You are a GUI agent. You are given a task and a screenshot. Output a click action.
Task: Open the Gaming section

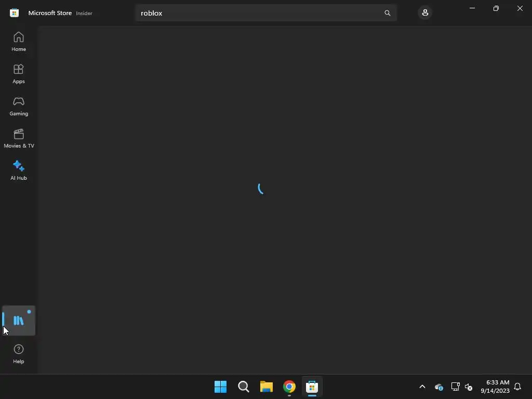click(x=19, y=106)
